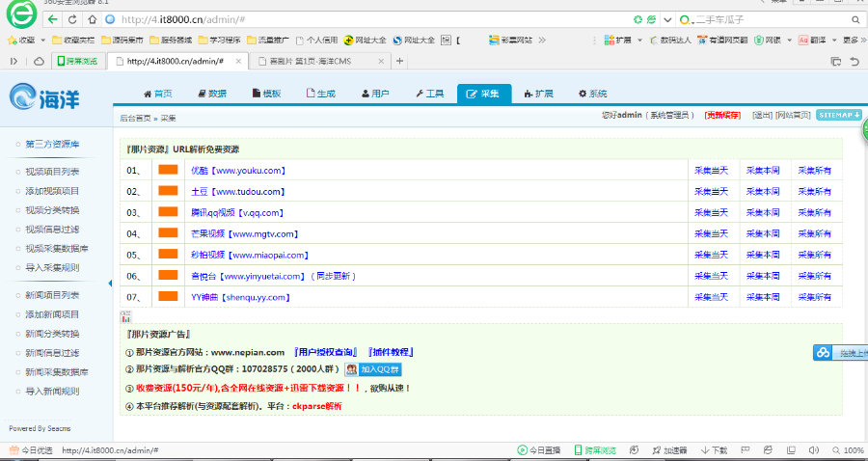The height and width of the screenshot is (461, 868).
Task: Click the green back arrow button
Action: 53,19
